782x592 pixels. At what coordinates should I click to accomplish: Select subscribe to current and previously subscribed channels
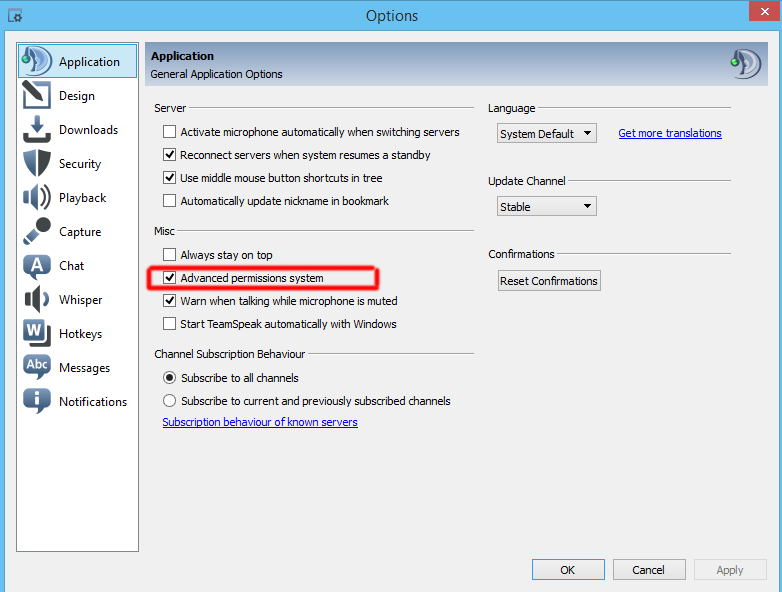pos(170,400)
